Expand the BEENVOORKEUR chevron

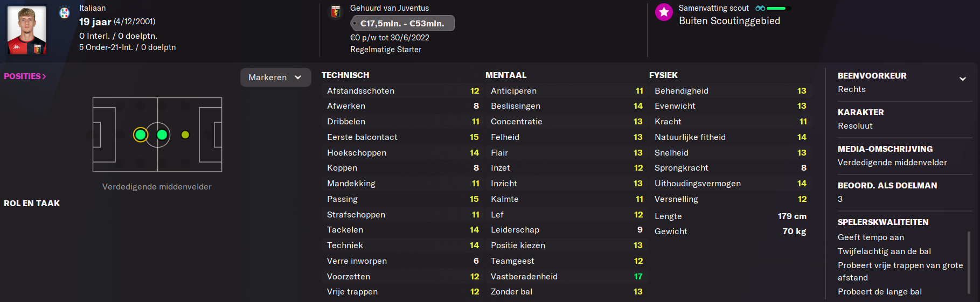[x=963, y=79]
